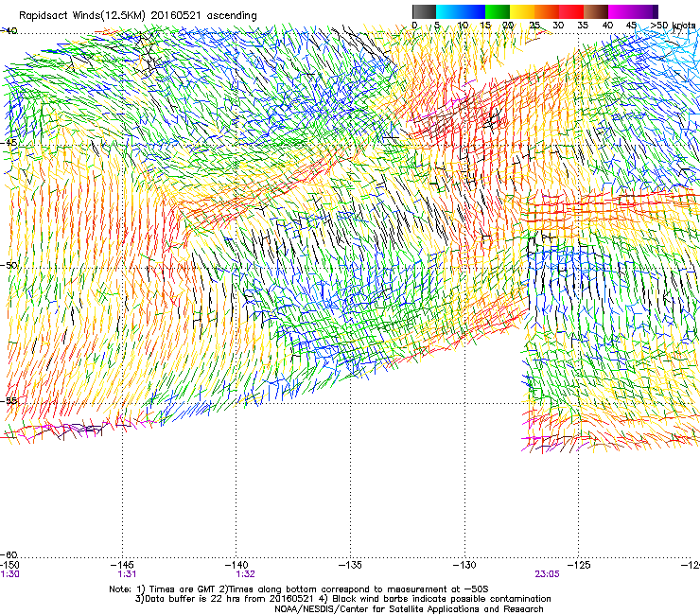This screenshot has width=700, height=615.
Task: Click the '-140' longitude axis label
Action: pos(236,566)
